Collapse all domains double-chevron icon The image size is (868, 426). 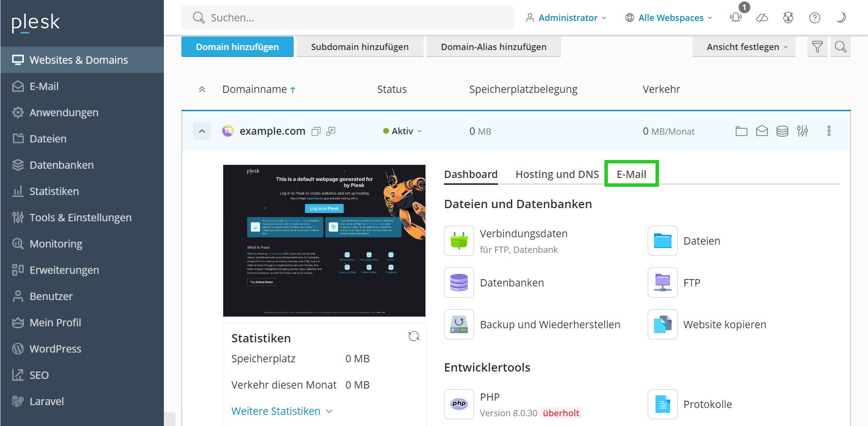(x=202, y=89)
